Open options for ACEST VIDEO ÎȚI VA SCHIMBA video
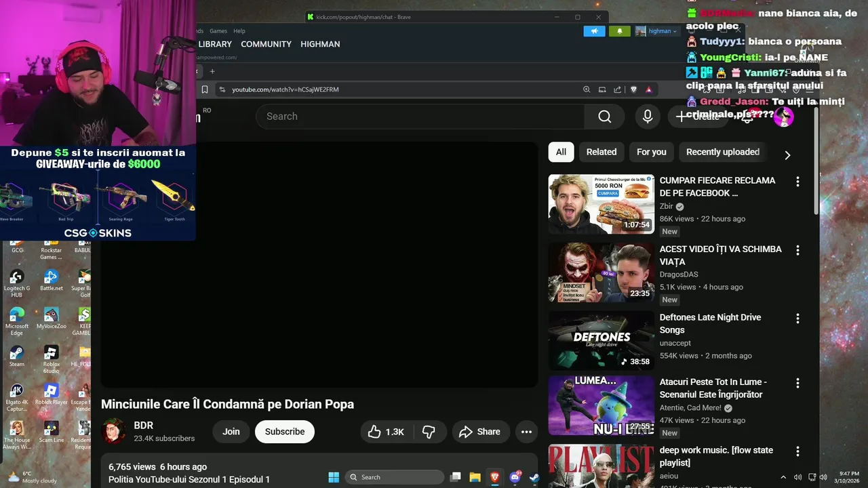The height and width of the screenshot is (488, 868). point(797,250)
